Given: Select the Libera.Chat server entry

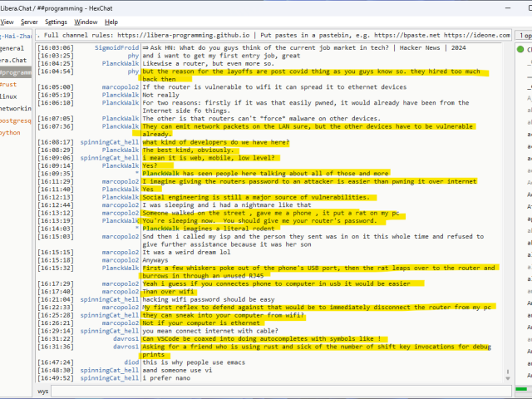Looking at the screenshot, I should tap(12, 61).
